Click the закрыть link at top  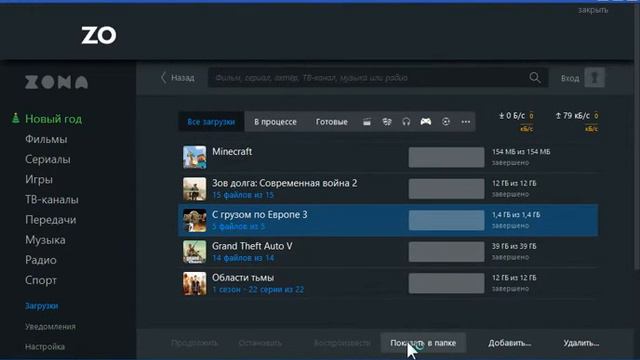click(x=593, y=10)
